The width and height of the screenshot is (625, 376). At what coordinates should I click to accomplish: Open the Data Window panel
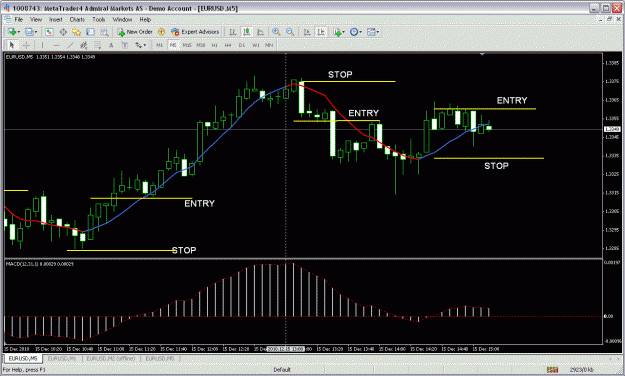63,32
